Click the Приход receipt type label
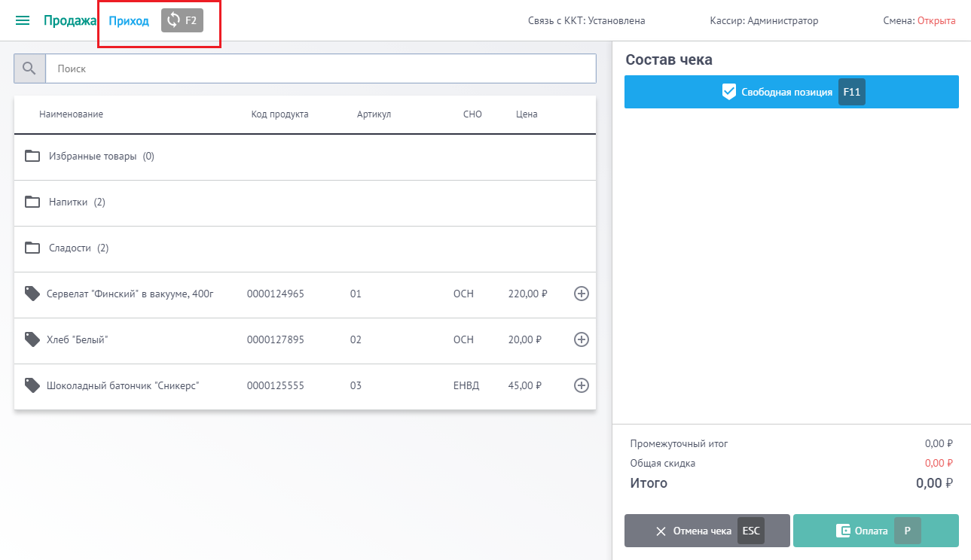Viewport: 971px width, 560px height. pos(129,20)
